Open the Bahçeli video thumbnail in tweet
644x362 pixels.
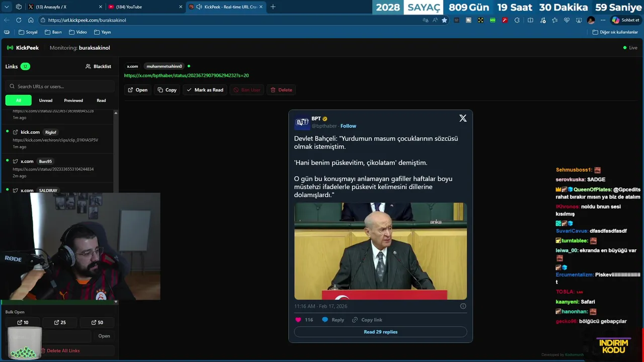pyautogui.click(x=380, y=251)
